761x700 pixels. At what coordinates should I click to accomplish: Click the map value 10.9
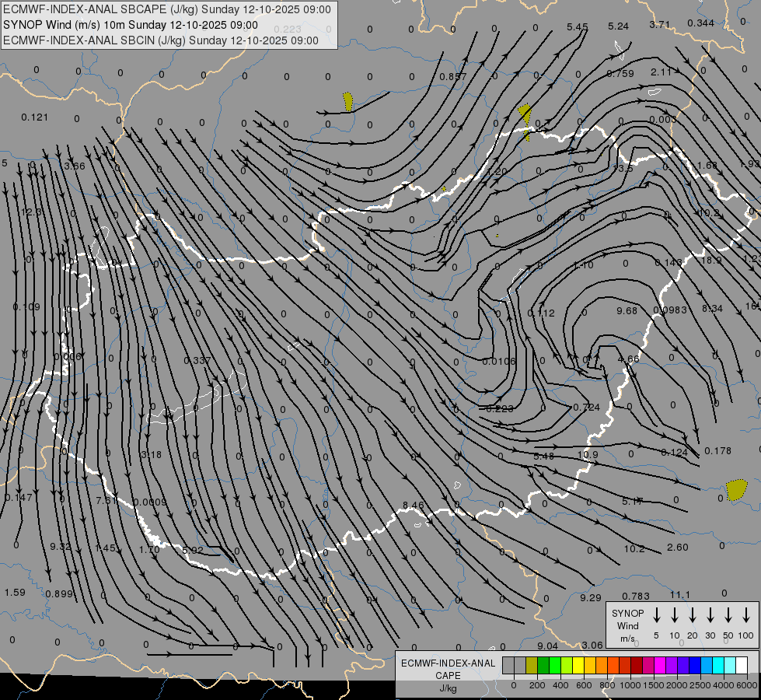click(588, 455)
